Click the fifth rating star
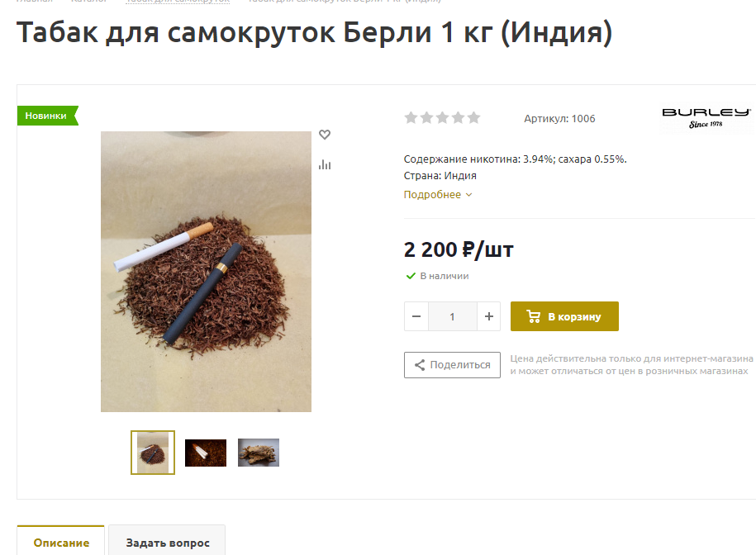This screenshot has width=756, height=555. (474, 117)
